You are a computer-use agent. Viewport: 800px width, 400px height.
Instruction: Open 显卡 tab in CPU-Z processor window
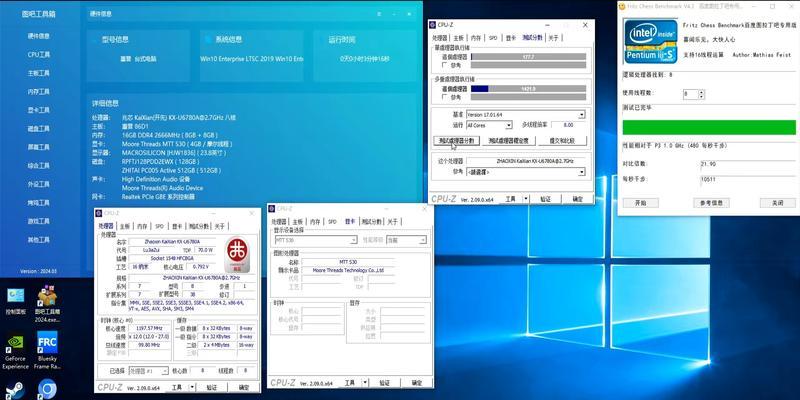click(x=177, y=226)
